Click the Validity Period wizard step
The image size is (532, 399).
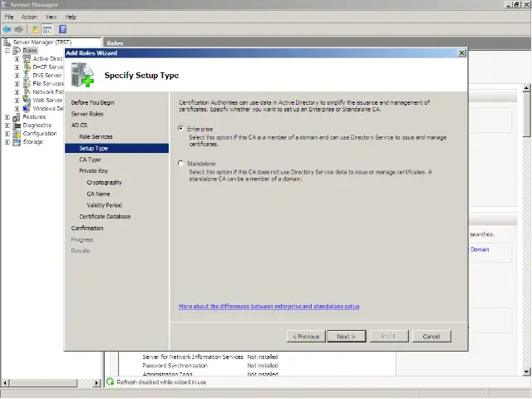[104, 205]
